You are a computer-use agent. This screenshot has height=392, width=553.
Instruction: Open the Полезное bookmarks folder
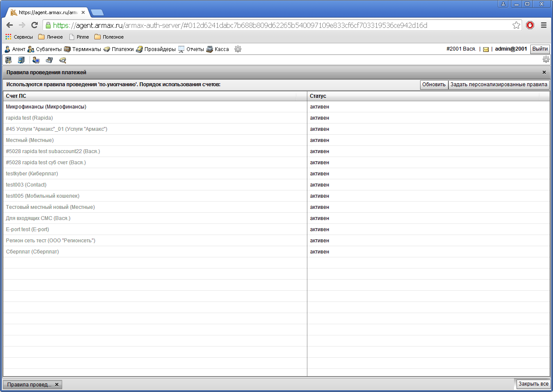[109, 37]
